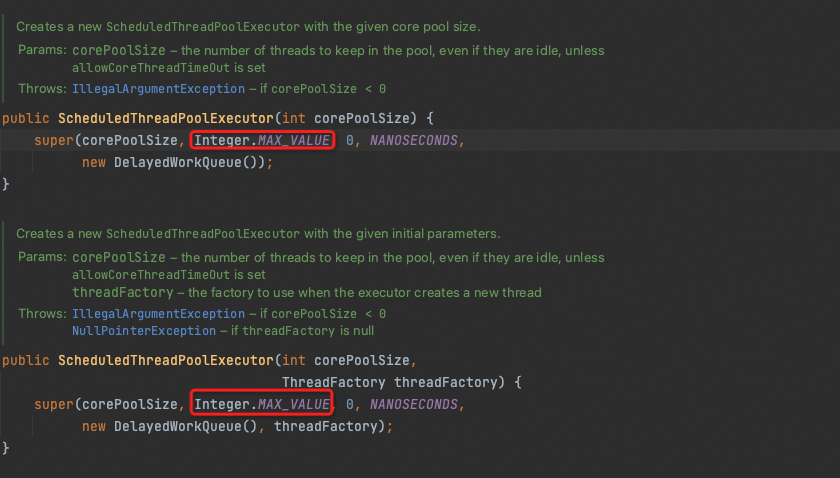Click 'ThreadFactory' type in constructor signature
The height and width of the screenshot is (478, 840).
[x=333, y=383]
